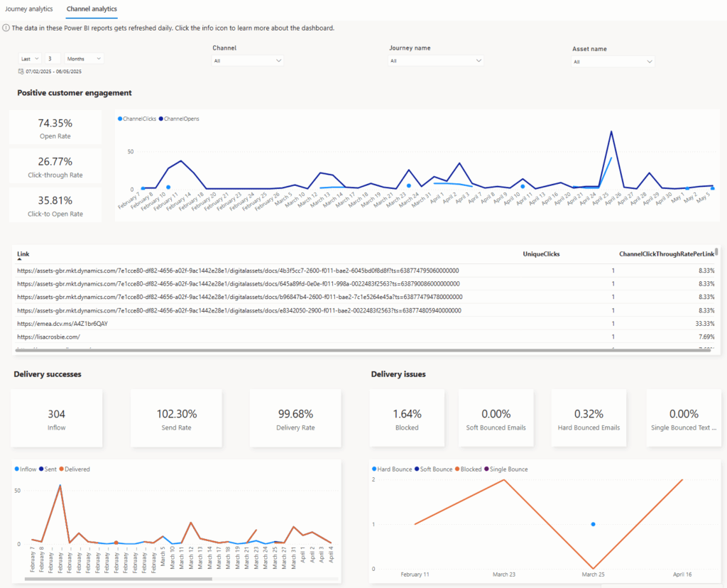Screen dimensions: 727x588
Task: Open the lisacrosbie.com link row
Action: pos(49,337)
